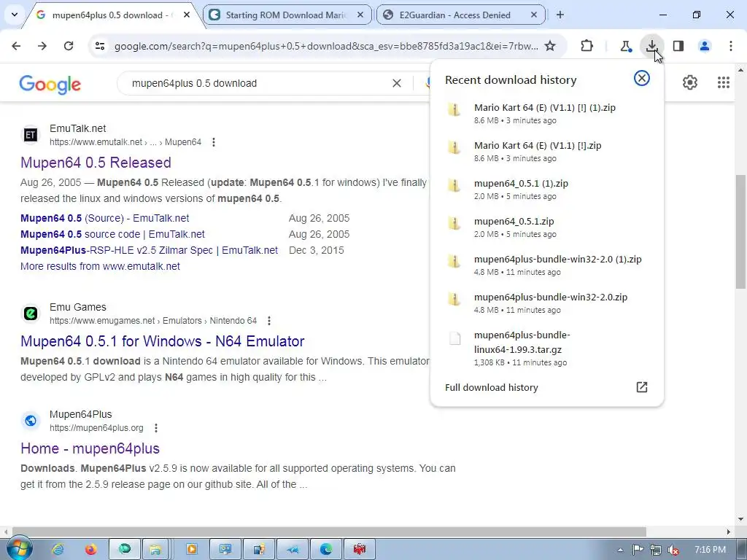Open Mario Kart 64 (E) (V1.1) [!].zip download
The image size is (747, 560).
coord(546,152)
